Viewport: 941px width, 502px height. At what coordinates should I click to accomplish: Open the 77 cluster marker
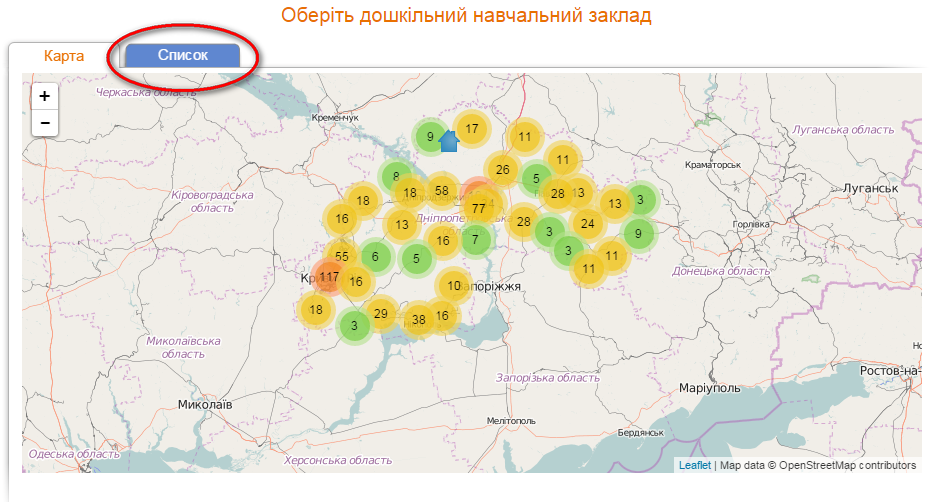478,208
